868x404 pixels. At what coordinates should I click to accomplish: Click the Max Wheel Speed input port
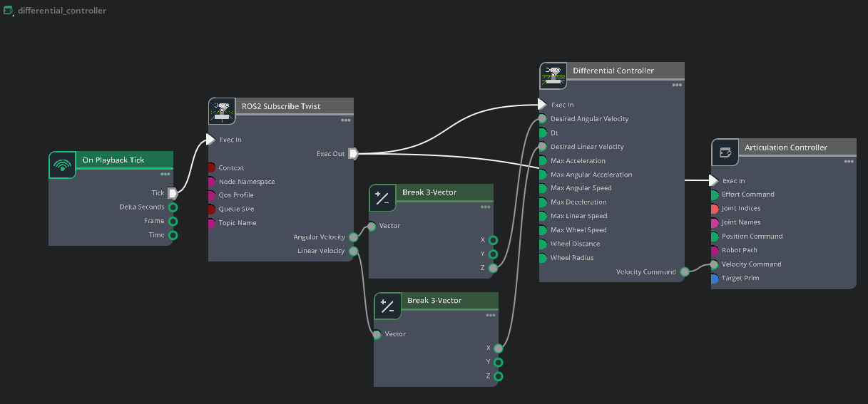543,230
